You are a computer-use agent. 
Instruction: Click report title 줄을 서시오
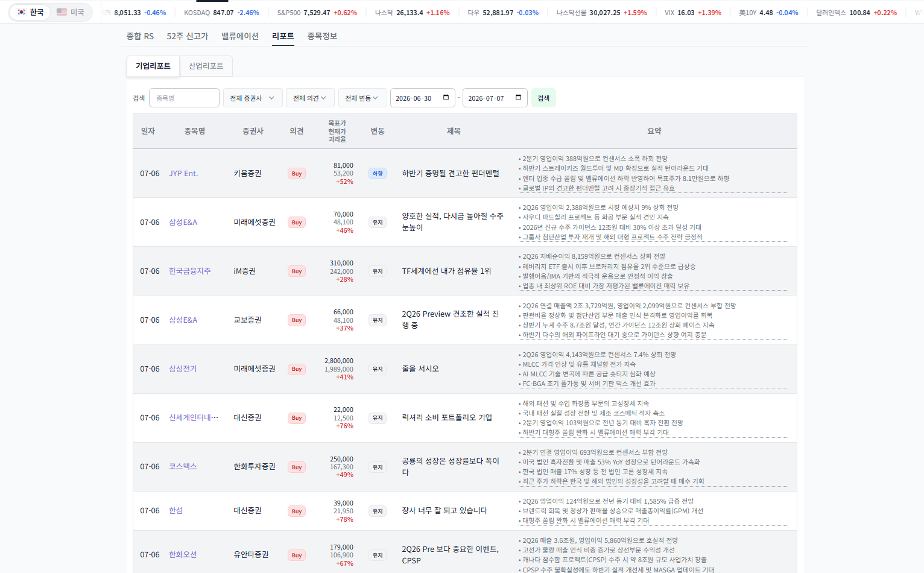click(420, 369)
